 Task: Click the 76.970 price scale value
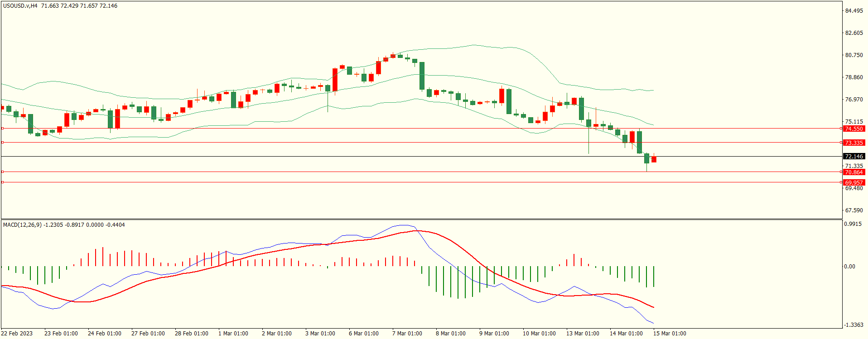click(854, 100)
